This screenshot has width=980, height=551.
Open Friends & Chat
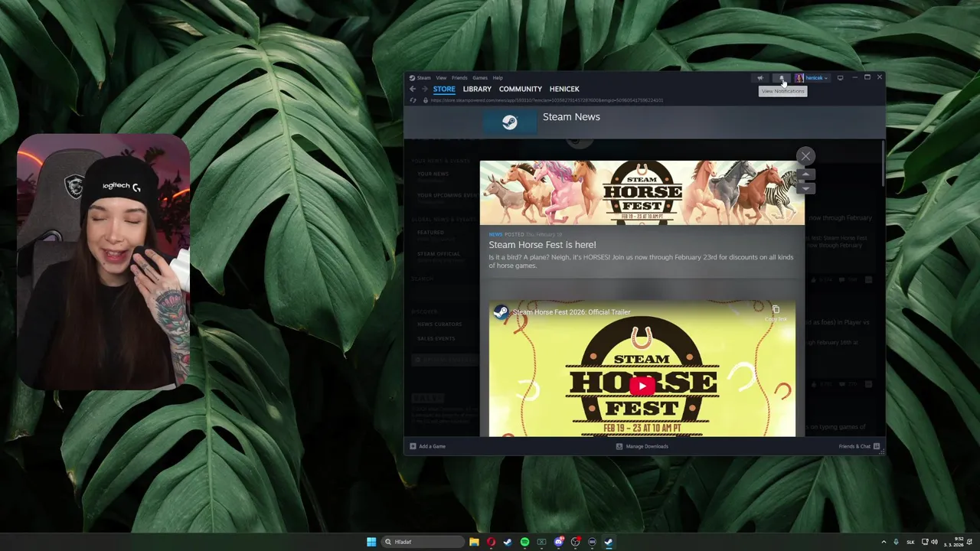[x=859, y=446]
